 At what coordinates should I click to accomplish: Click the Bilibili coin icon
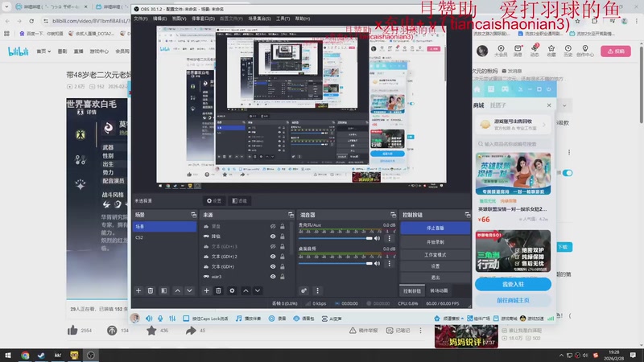pyautogui.click(x=112, y=330)
